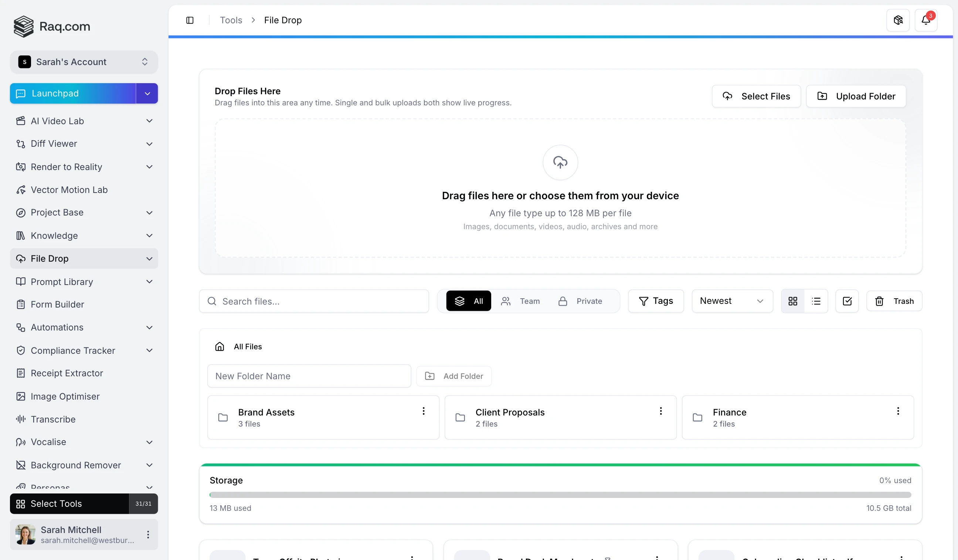
Task: Open the Newest sort order dropdown
Action: (x=732, y=301)
